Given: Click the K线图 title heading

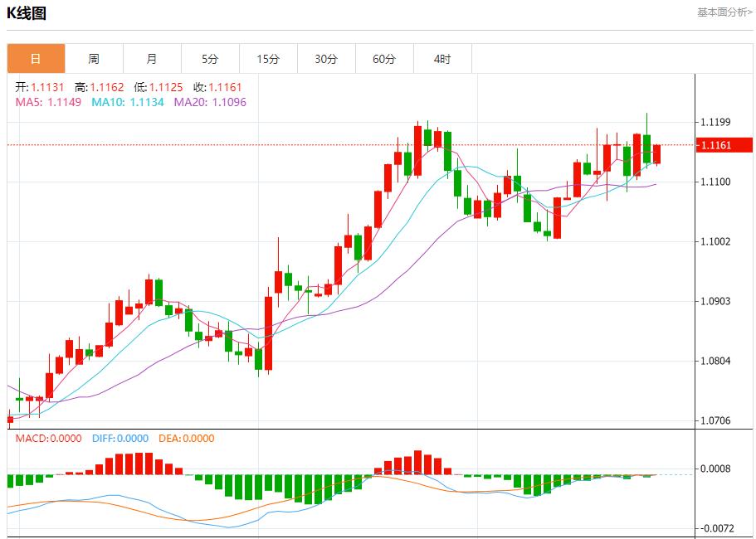Looking at the screenshot, I should pos(27,13).
